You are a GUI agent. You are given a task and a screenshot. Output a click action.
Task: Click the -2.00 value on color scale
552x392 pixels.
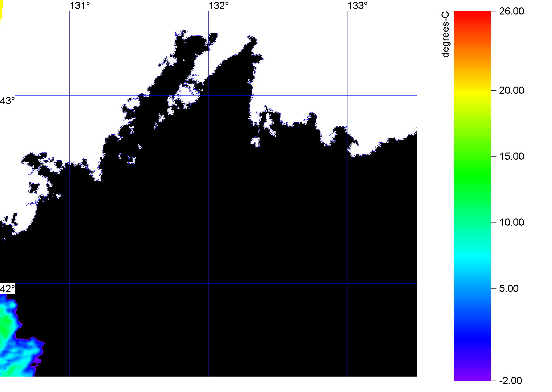511,381
